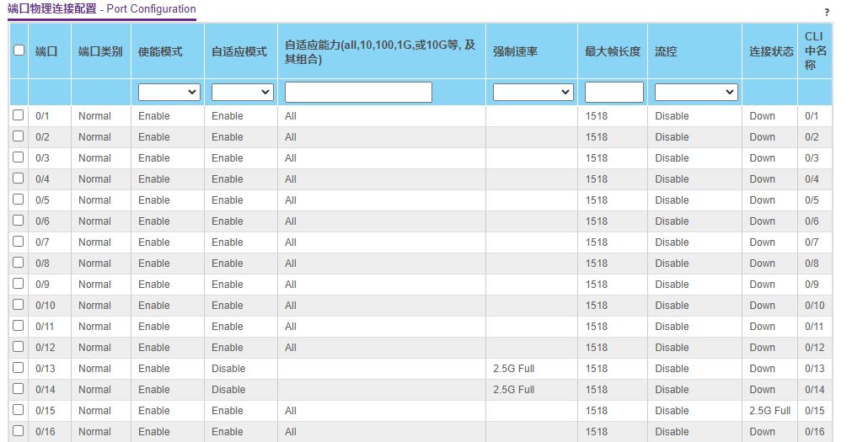This screenshot has width=868, height=442.
Task: Check the port 0/13 row box
Action: (19, 367)
